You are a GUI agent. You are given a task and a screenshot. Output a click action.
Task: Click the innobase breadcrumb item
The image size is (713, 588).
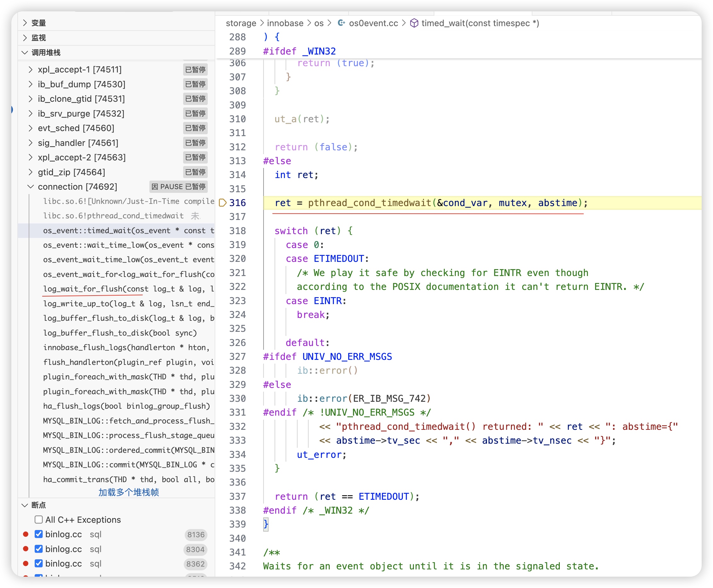285,23
